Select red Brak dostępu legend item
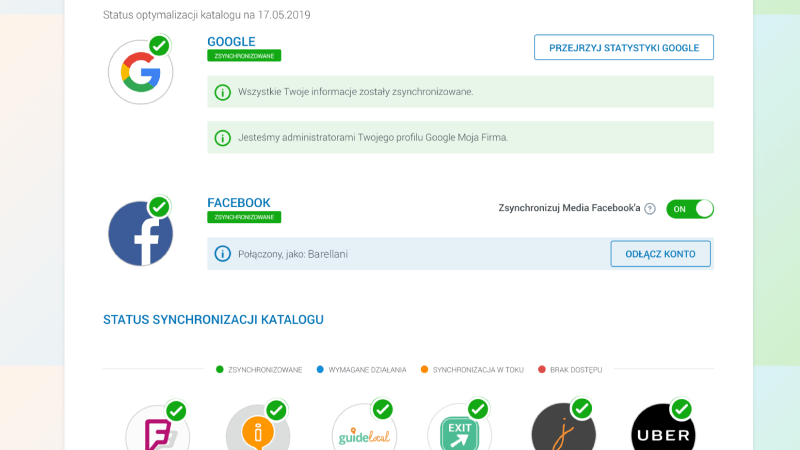This screenshot has width=800, height=450. (570, 369)
